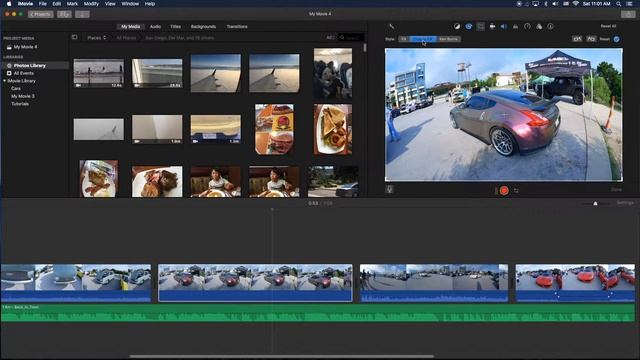The width and height of the screenshot is (640, 360).
Task: Switch to the Transitions tab
Action: click(237, 27)
